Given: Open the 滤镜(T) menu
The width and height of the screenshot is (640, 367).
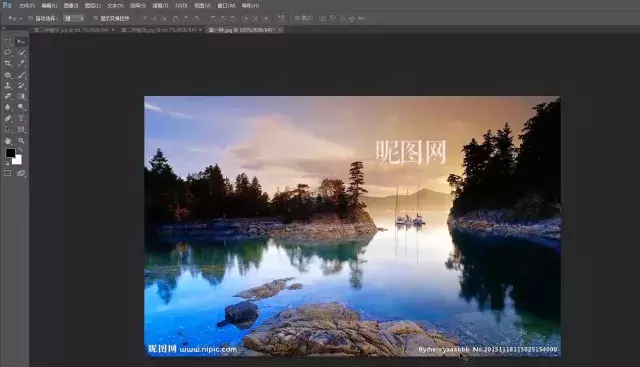Looking at the screenshot, I should [x=160, y=6].
